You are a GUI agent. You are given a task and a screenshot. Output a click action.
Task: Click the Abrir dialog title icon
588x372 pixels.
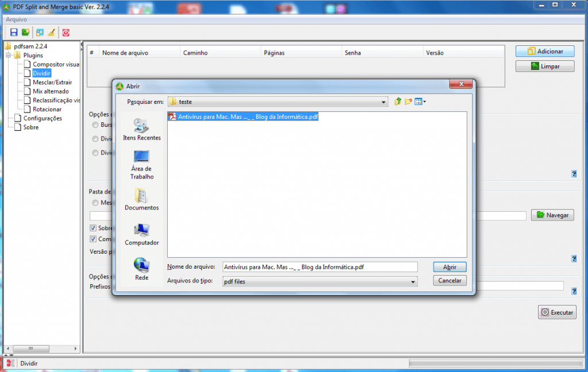pos(119,86)
